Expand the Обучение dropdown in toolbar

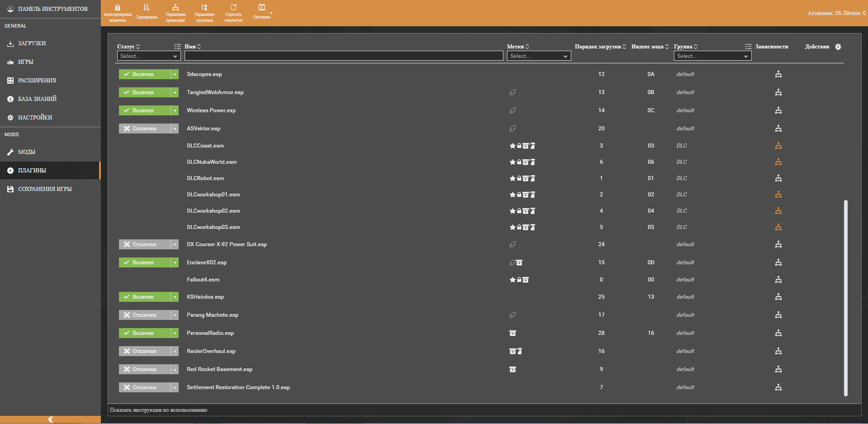pos(271,13)
